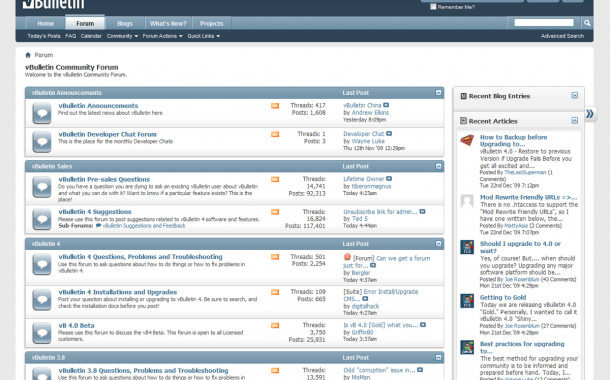The height and width of the screenshot is (380, 610).
Task: Open vBulletin 4 Installations and Upgrades forum
Action: (x=117, y=292)
